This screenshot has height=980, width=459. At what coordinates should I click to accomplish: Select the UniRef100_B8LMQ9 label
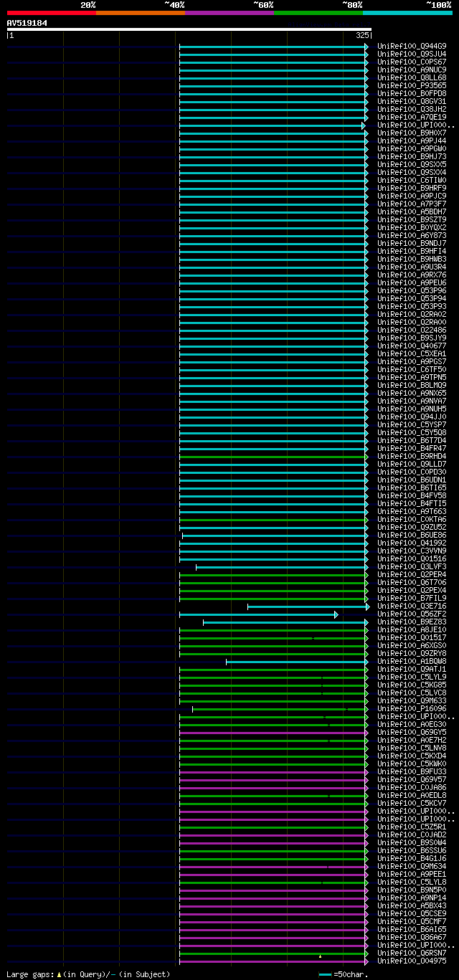coord(412,385)
